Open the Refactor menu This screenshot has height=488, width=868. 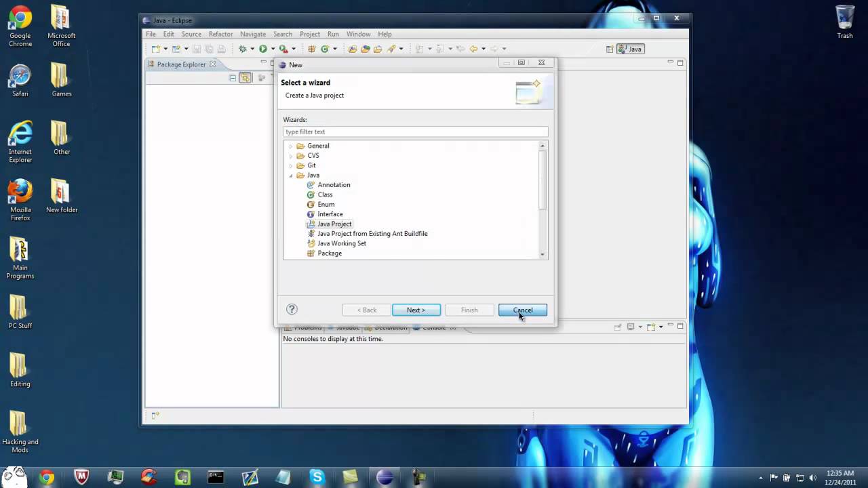[220, 34]
